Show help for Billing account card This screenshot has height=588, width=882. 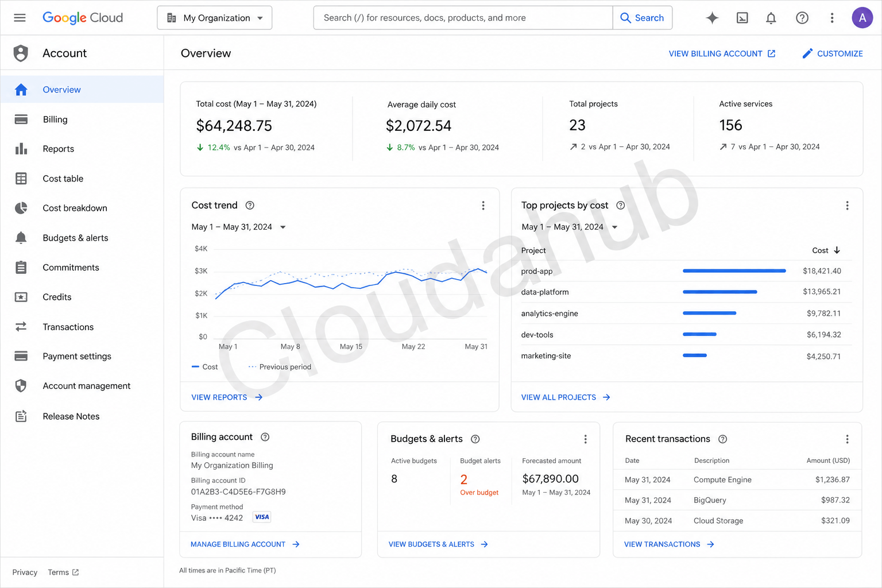(265, 437)
